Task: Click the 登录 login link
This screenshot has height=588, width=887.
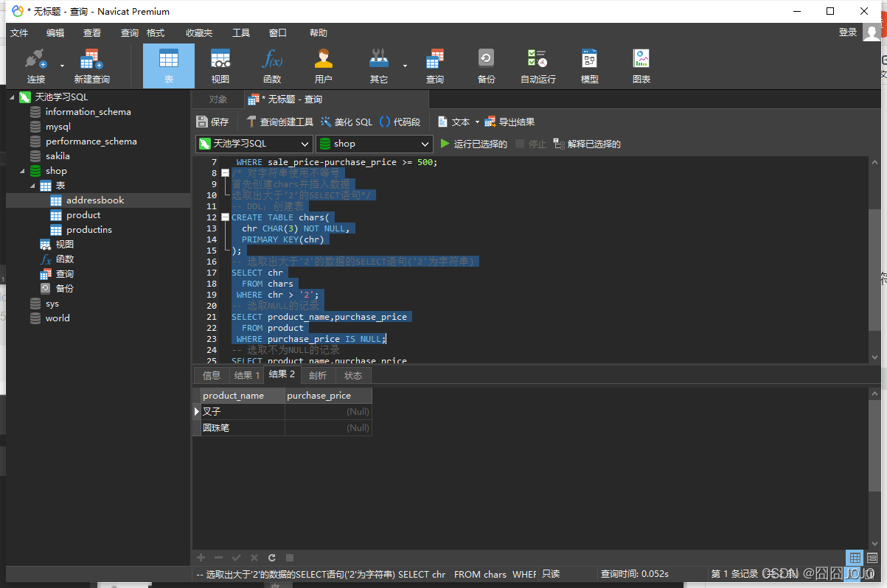Action: click(x=848, y=32)
